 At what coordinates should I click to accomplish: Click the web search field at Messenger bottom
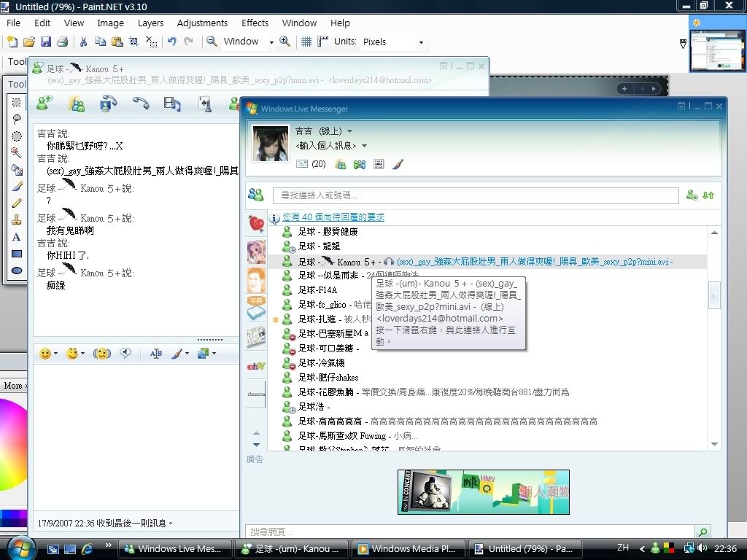coord(471,532)
